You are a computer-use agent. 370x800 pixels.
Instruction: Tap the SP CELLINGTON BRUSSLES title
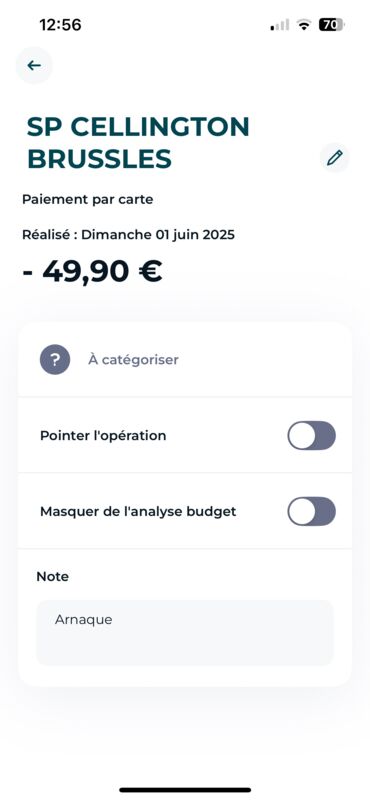[138, 142]
